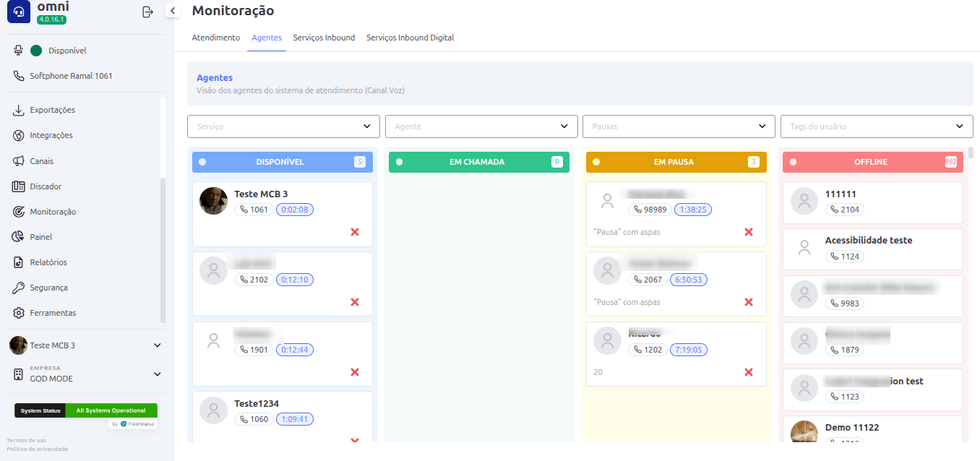
Task: Click the red X on extension 98989 card
Action: 749,232
